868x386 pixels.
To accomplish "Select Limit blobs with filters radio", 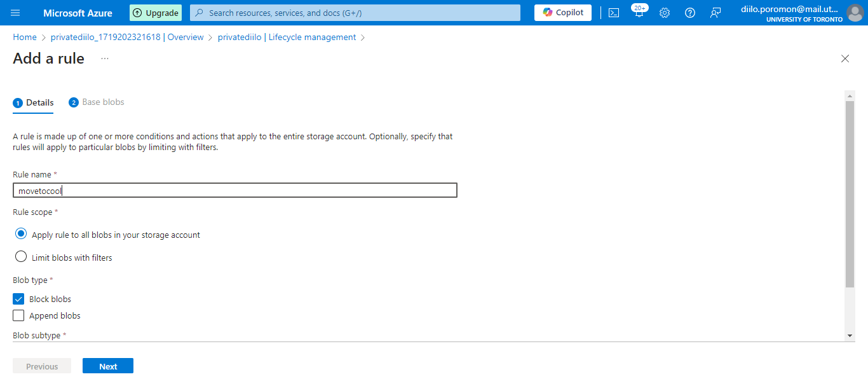I will [21, 257].
